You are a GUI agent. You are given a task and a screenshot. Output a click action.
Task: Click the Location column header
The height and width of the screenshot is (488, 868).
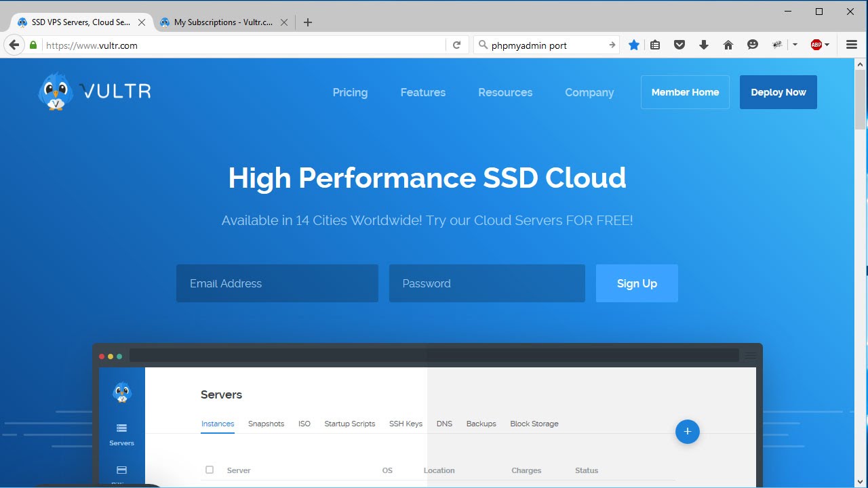click(x=439, y=470)
